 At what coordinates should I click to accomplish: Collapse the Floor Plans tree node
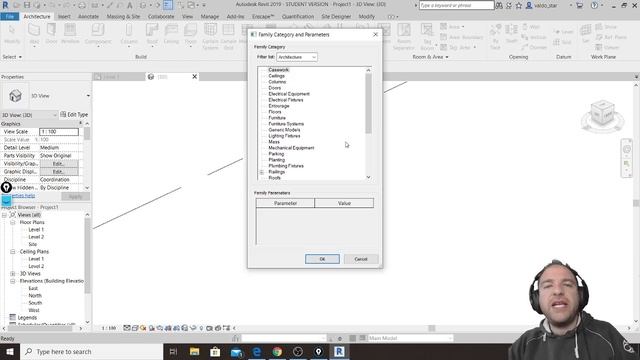tap(13, 222)
